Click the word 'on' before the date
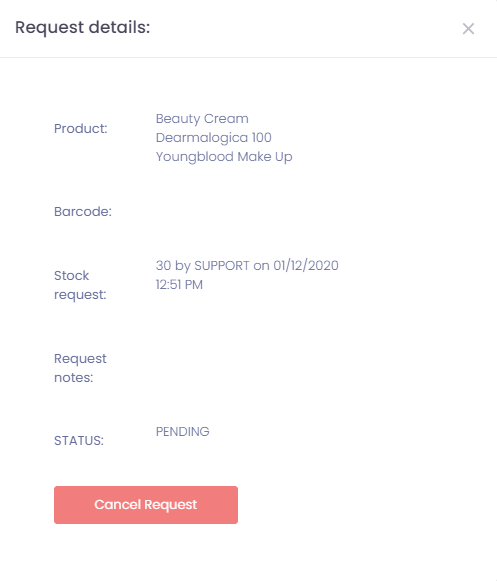Screen dimensions: 497x581 point(261,266)
